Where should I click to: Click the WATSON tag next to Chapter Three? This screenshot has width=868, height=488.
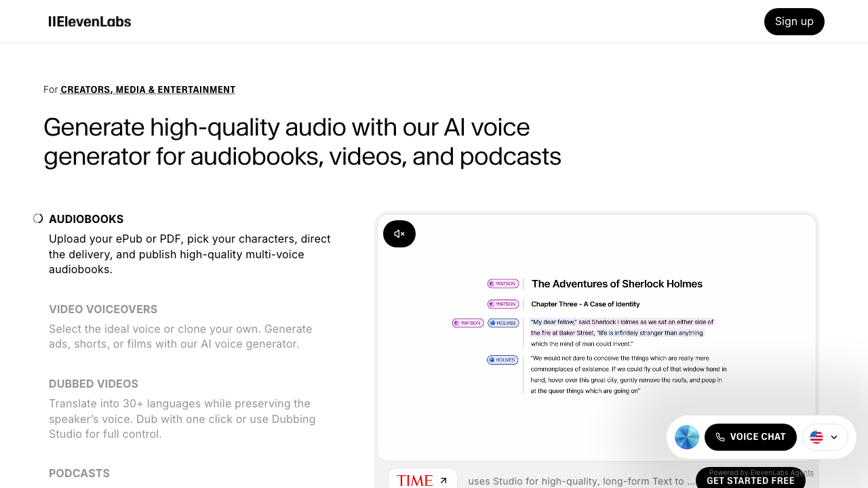[503, 304]
